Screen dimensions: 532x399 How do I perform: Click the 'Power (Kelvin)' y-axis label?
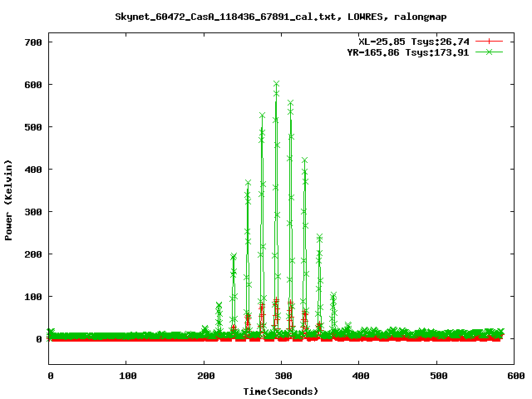[x=8, y=200]
